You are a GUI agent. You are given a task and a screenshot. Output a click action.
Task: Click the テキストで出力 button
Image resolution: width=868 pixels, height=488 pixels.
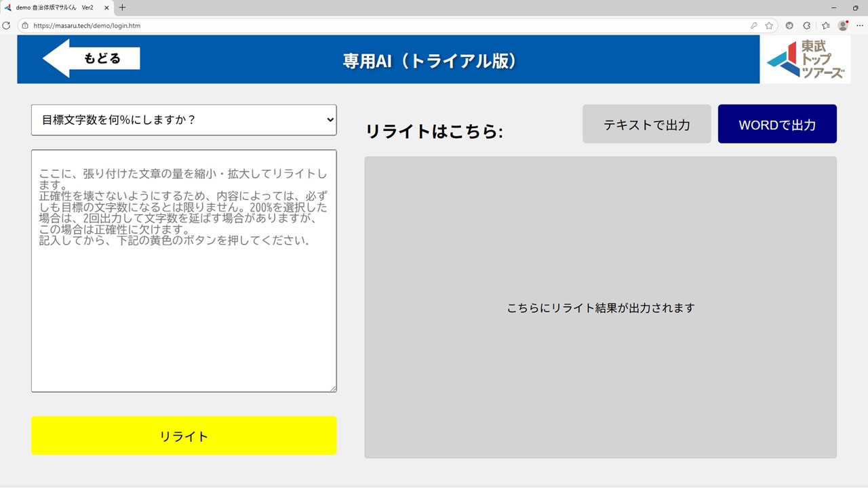click(x=646, y=124)
